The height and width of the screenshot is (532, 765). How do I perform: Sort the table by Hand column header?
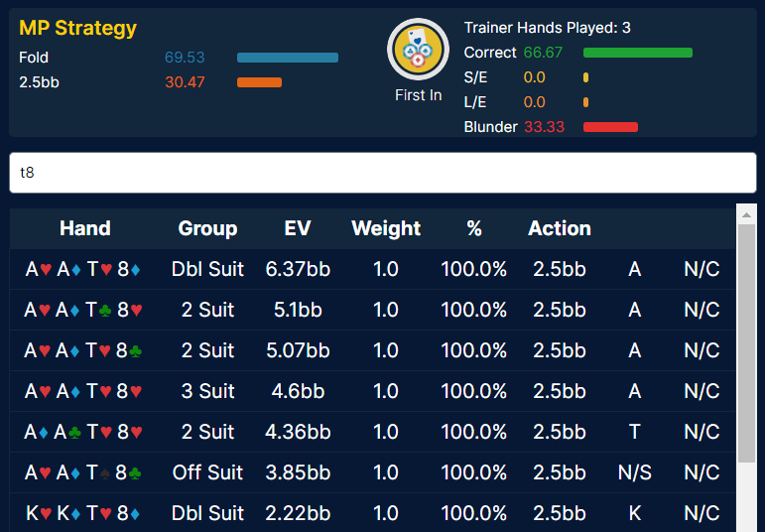85,228
